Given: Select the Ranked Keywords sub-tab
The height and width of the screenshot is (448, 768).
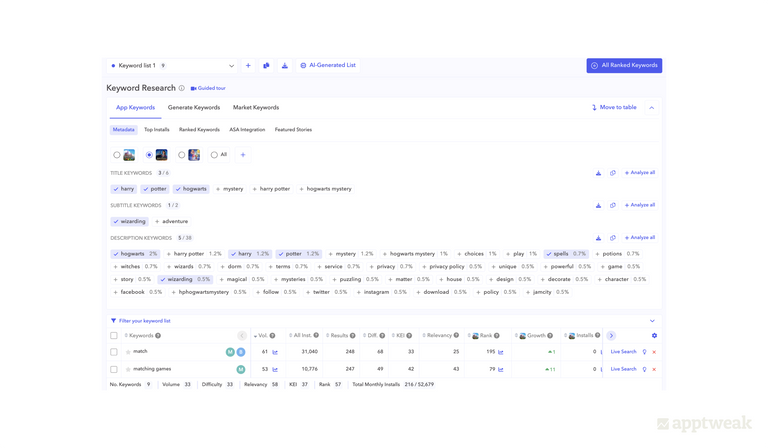Looking at the screenshot, I should click(199, 130).
